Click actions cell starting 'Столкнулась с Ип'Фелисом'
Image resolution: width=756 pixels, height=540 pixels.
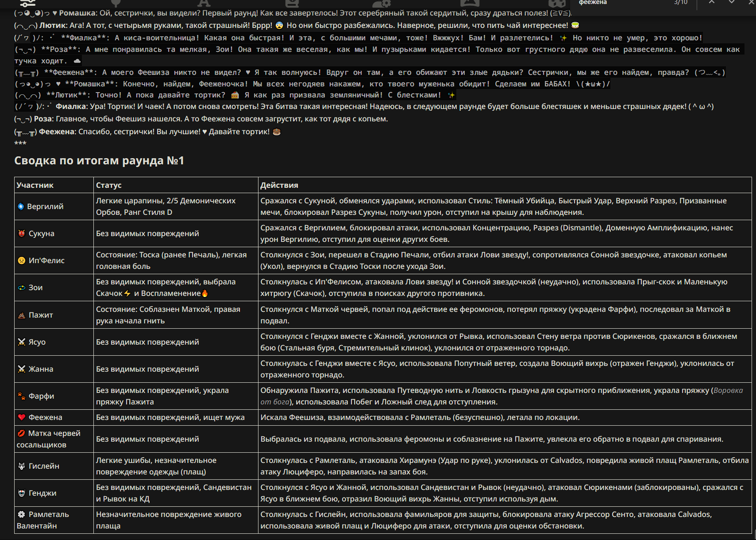[x=505, y=287]
